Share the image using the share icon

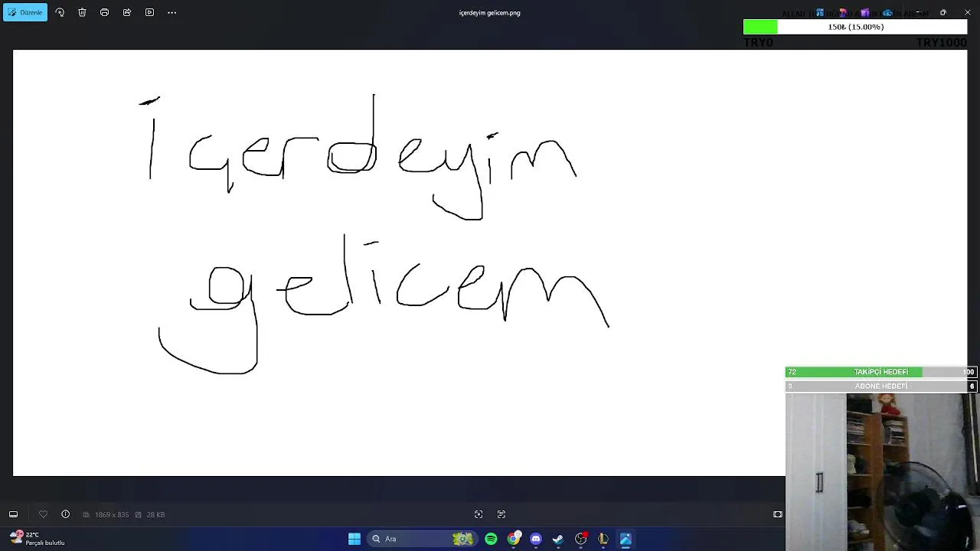tap(127, 12)
